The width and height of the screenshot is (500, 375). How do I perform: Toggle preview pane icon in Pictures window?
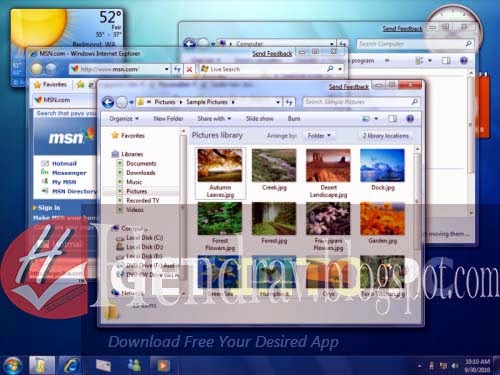pyautogui.click(x=393, y=119)
